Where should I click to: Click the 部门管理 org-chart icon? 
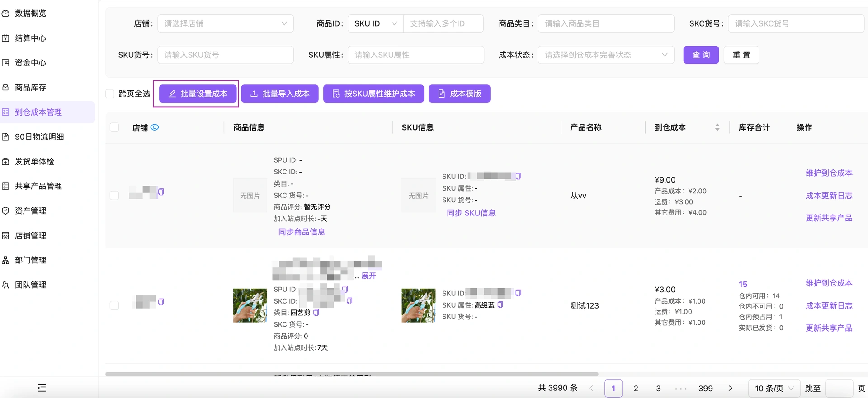click(x=5, y=260)
